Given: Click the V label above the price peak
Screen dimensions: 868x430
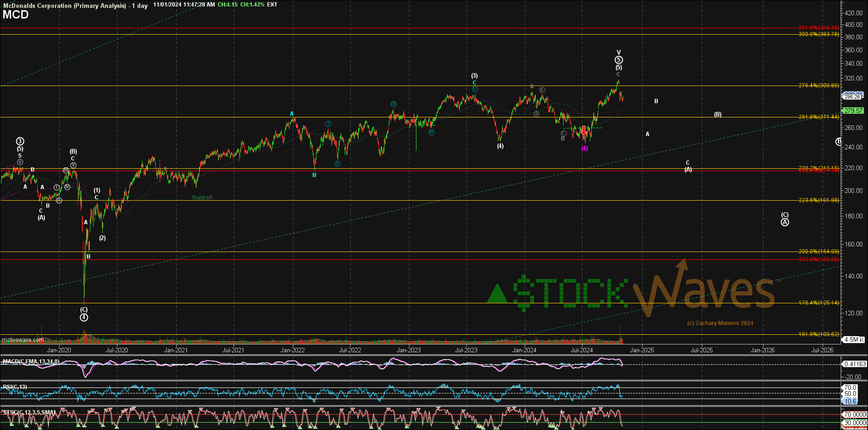Looking at the screenshot, I should click(619, 53).
